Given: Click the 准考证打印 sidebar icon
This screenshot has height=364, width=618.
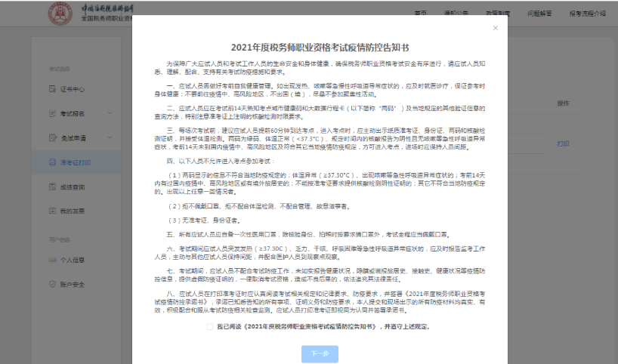Looking at the screenshot, I should (x=53, y=162).
